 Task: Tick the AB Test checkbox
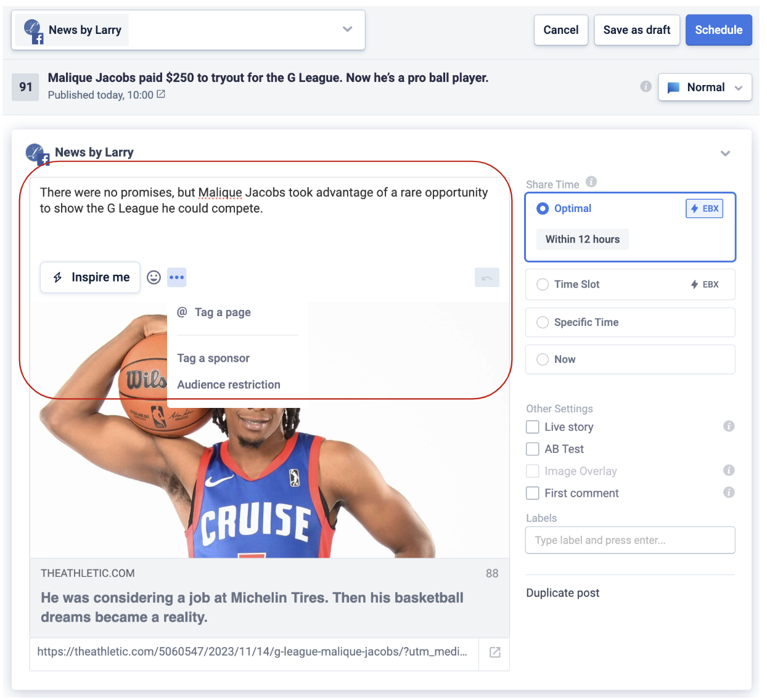(533, 449)
